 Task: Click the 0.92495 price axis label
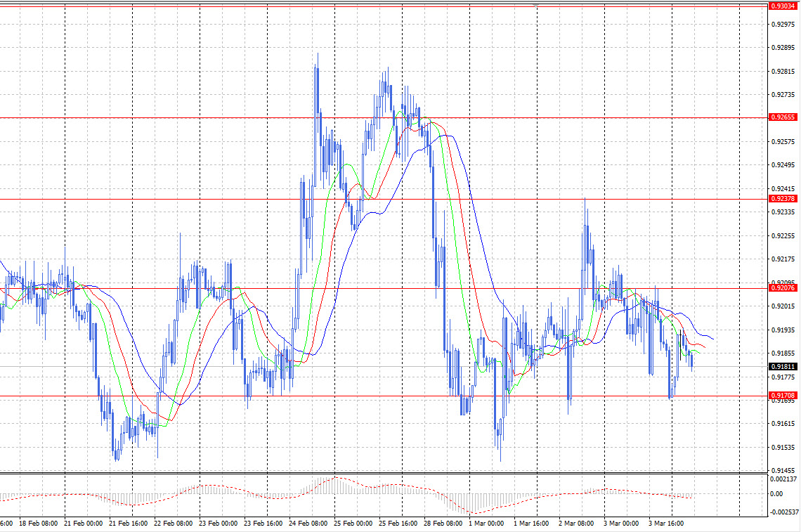783,165
